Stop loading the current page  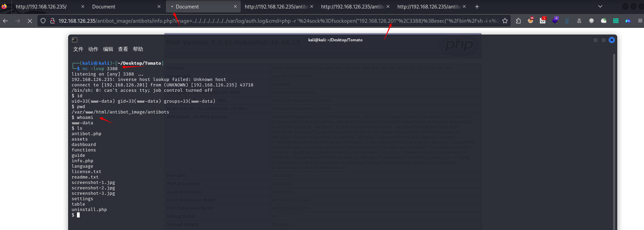[30, 21]
